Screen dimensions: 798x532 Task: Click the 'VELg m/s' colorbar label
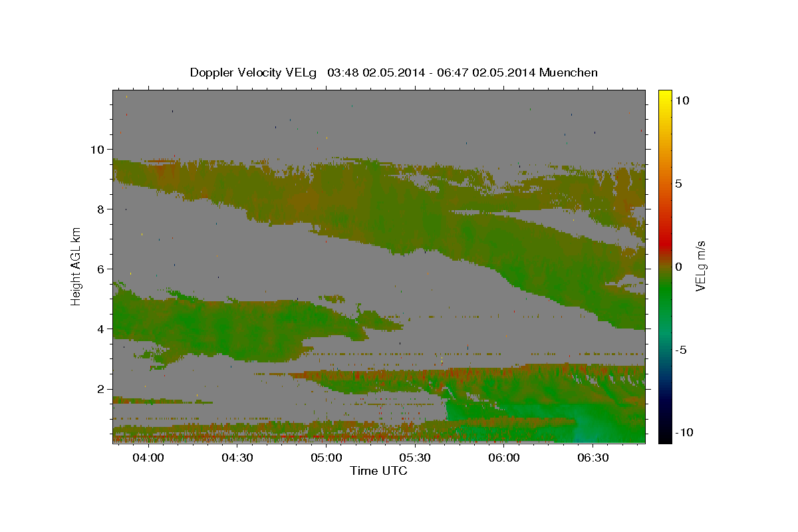700,265
